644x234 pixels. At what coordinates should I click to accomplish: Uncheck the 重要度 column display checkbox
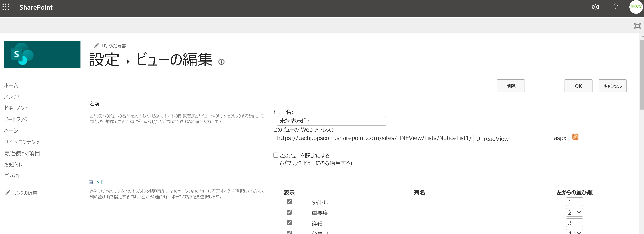tap(289, 212)
